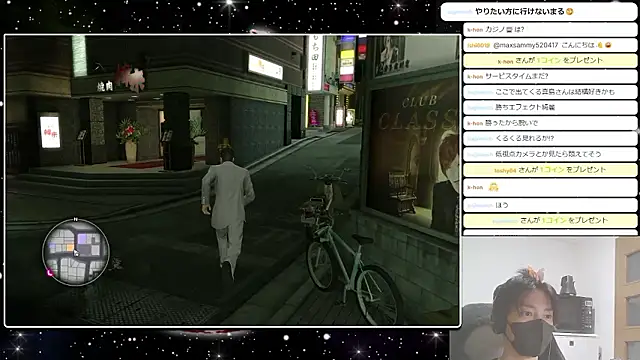The height and width of the screenshot is (360, 640).
Task: Click the chat message 'カジノ は?'
Action: (x=505, y=29)
